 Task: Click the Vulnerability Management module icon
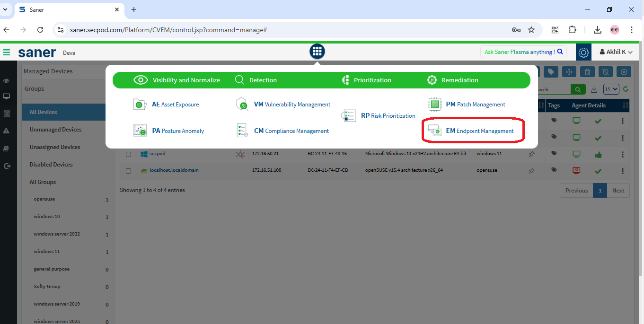pos(242,105)
